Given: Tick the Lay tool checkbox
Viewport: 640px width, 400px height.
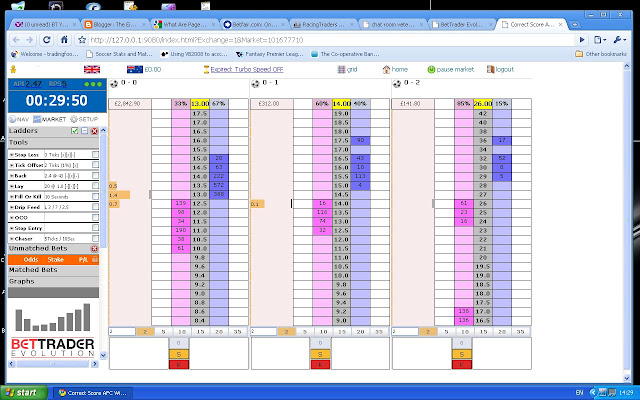Looking at the screenshot, I should click(x=95, y=186).
